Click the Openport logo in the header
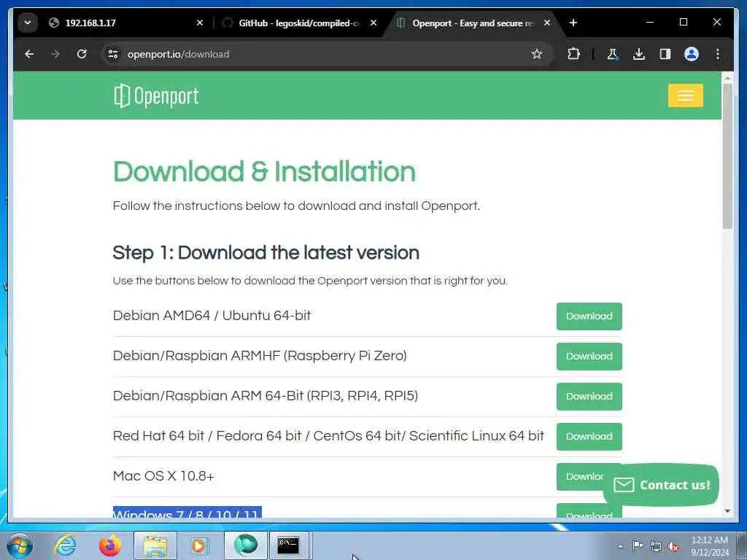The height and width of the screenshot is (560, 747). (x=156, y=96)
